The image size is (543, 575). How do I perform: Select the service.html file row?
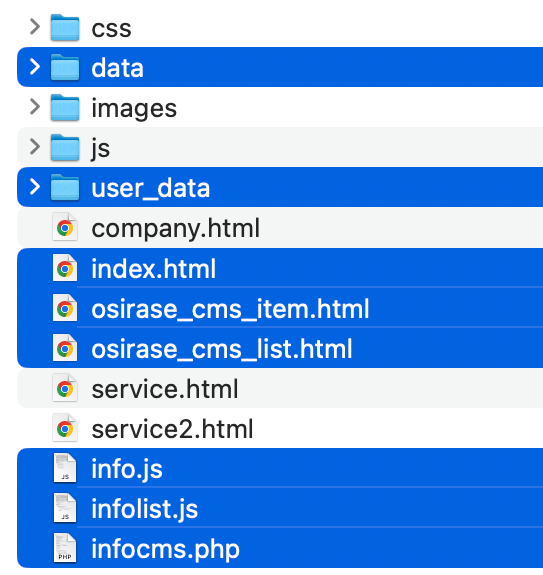[x=280, y=388]
